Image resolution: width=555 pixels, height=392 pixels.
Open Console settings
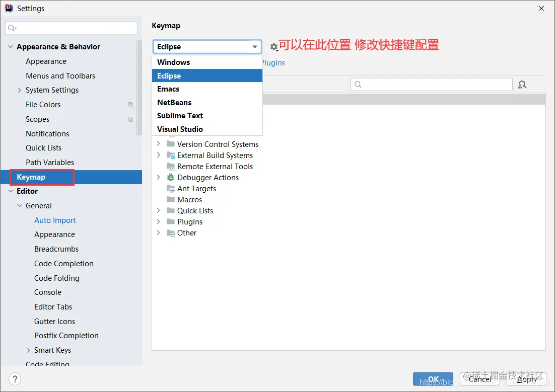pos(48,292)
